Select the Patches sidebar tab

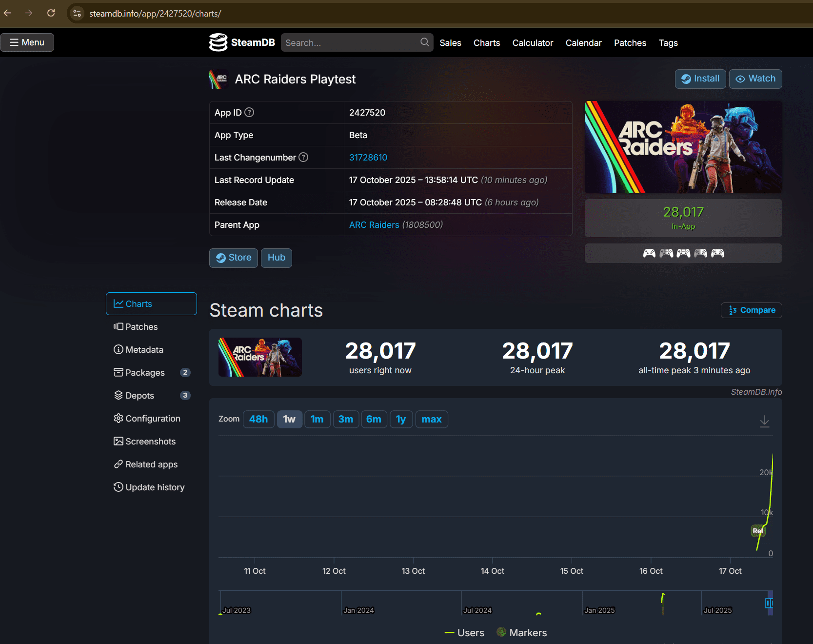[151, 327]
